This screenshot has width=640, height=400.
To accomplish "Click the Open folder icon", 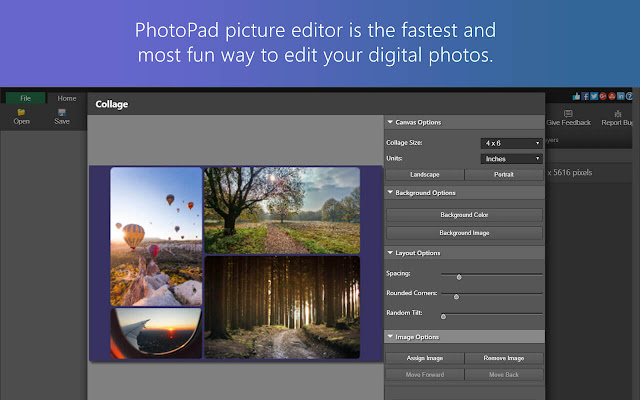I will tap(21, 112).
